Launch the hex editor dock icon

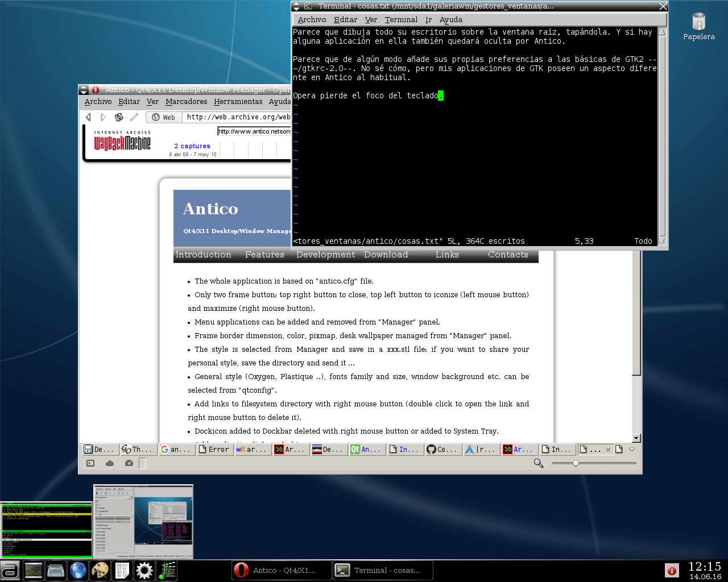click(122, 570)
